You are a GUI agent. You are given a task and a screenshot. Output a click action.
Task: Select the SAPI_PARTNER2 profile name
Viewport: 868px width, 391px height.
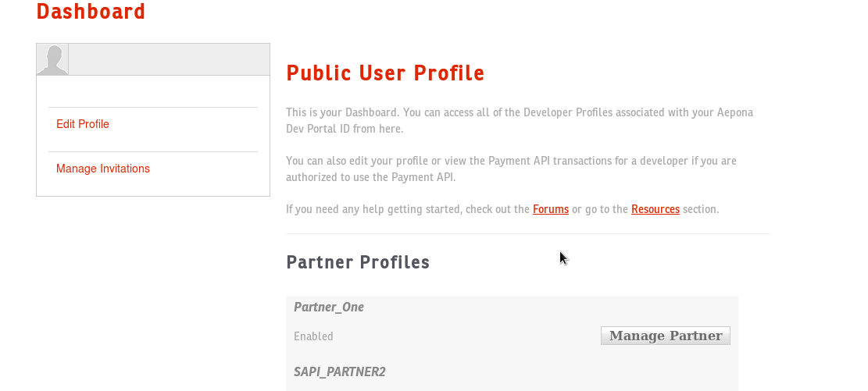340,372
